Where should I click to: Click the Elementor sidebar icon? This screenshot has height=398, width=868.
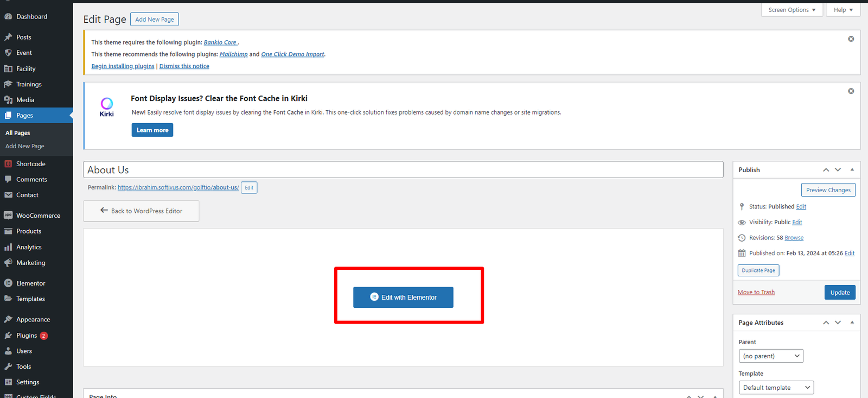(8, 283)
